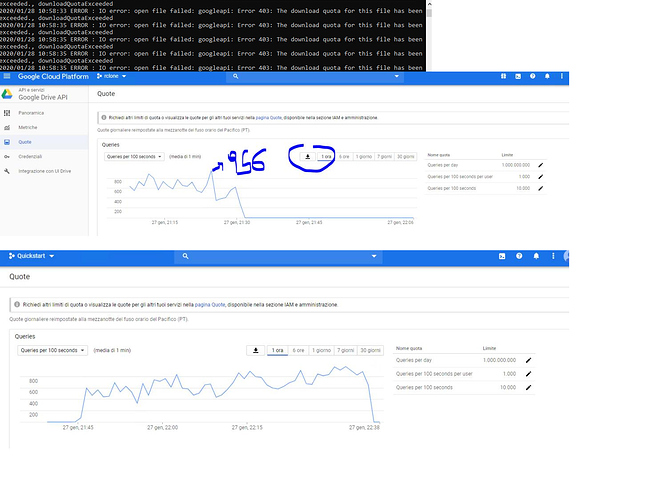Image resolution: width=666 pixels, height=500 pixels.
Task: Select the 7 giorni range in rclone console
Action: [384, 157]
